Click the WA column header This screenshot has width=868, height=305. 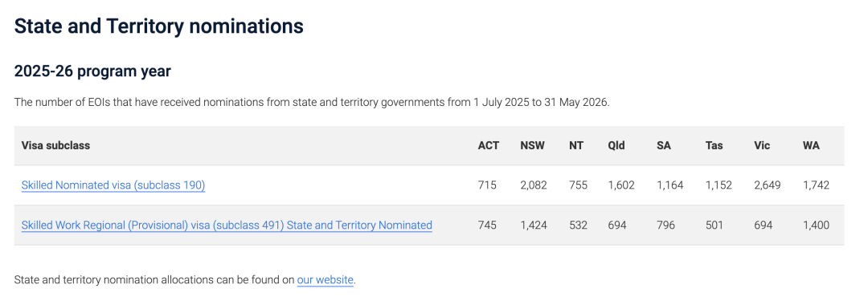pos(811,145)
